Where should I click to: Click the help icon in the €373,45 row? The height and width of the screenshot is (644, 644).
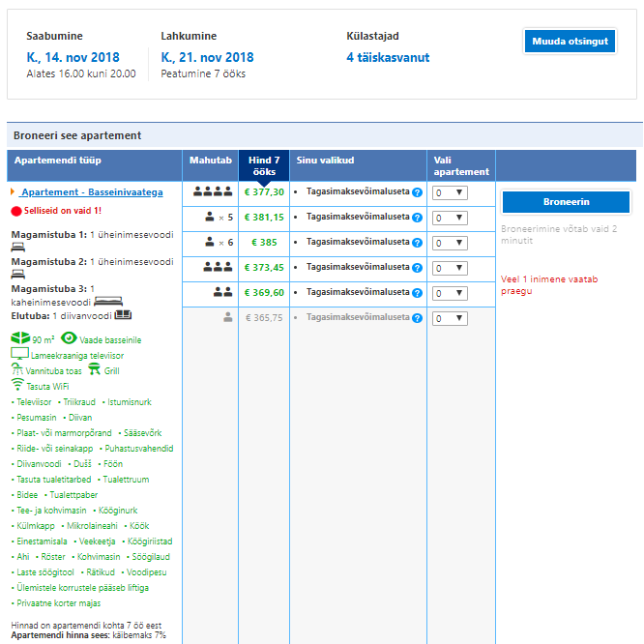pos(418,268)
